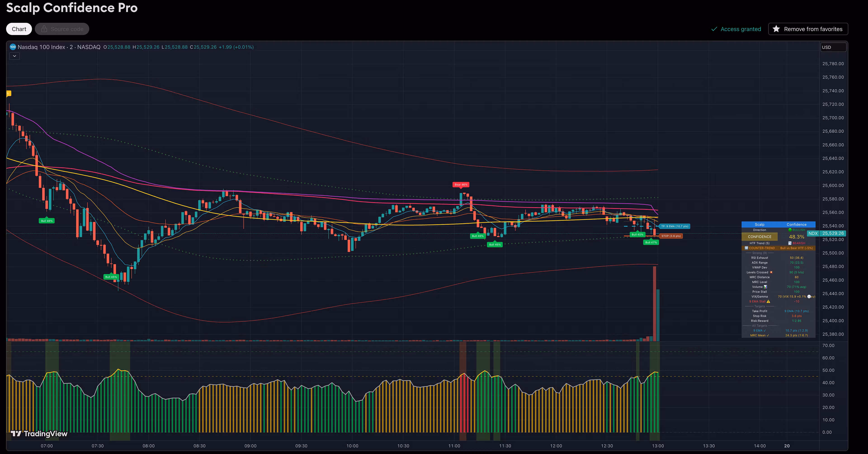Image resolution: width=868 pixels, height=454 pixels.
Task: Click the MRC Mean ✓ target row
Action: (x=759, y=335)
